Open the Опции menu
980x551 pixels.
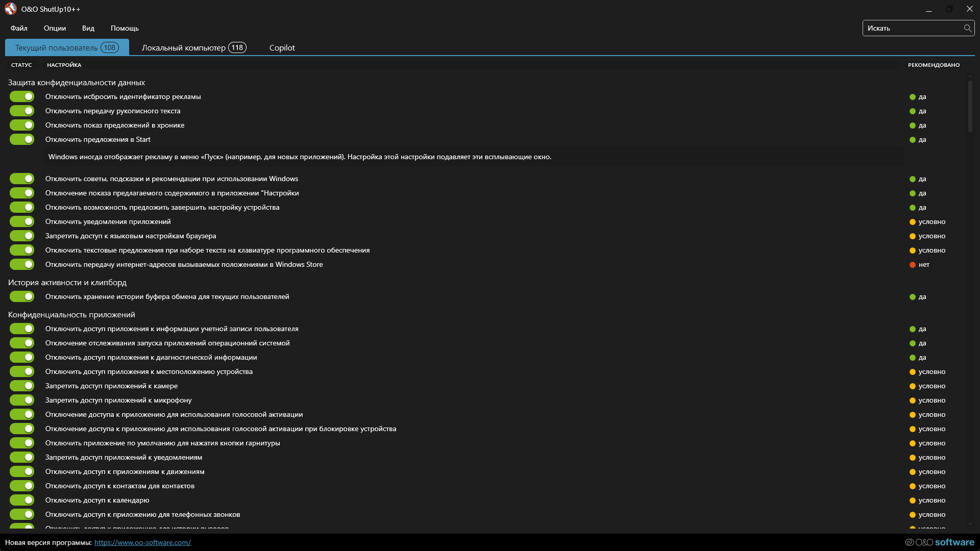55,28
